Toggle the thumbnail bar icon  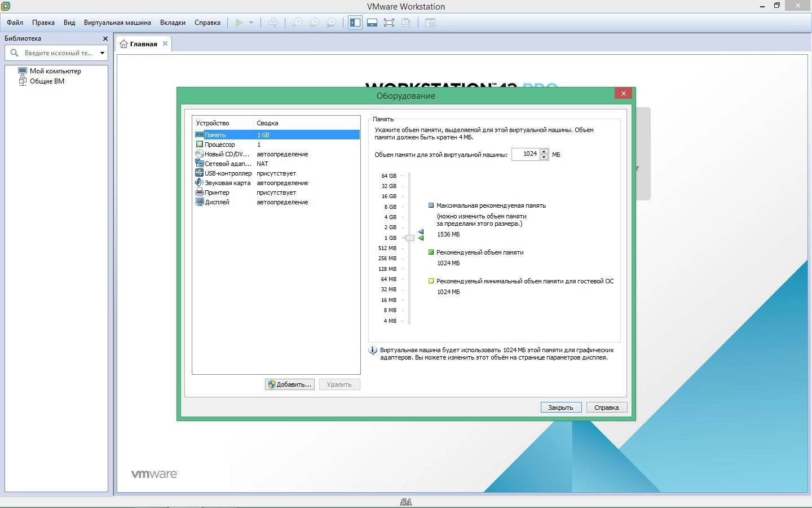(x=372, y=23)
